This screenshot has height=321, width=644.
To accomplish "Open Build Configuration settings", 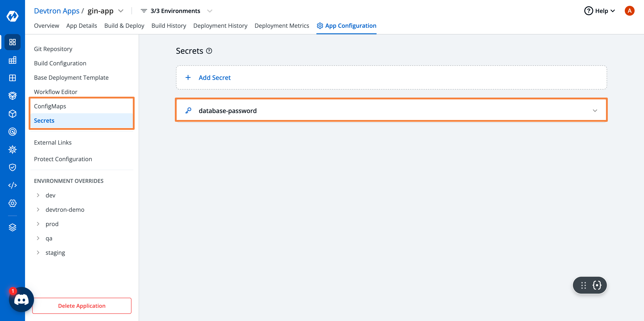I will click(60, 63).
